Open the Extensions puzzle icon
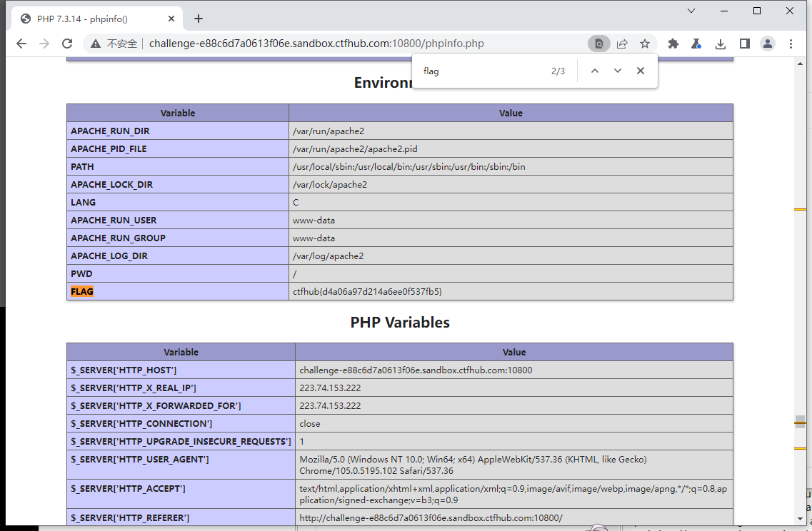The width and height of the screenshot is (812, 531). pos(673,44)
